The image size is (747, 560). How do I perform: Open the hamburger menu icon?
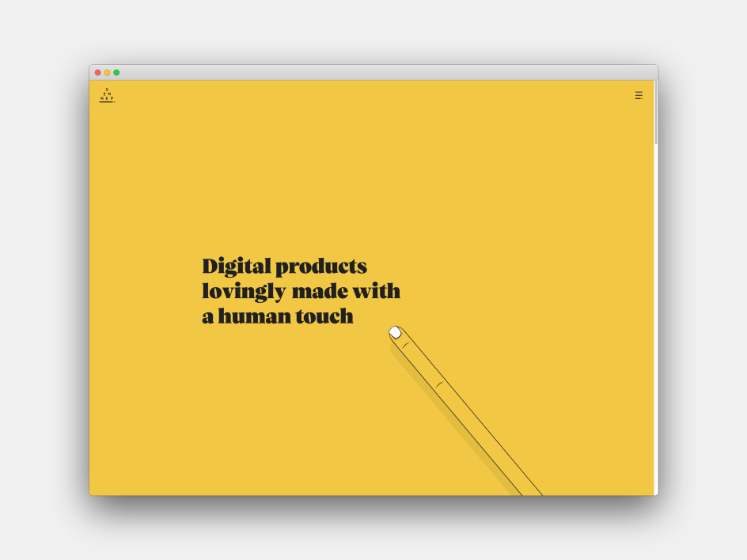639,96
